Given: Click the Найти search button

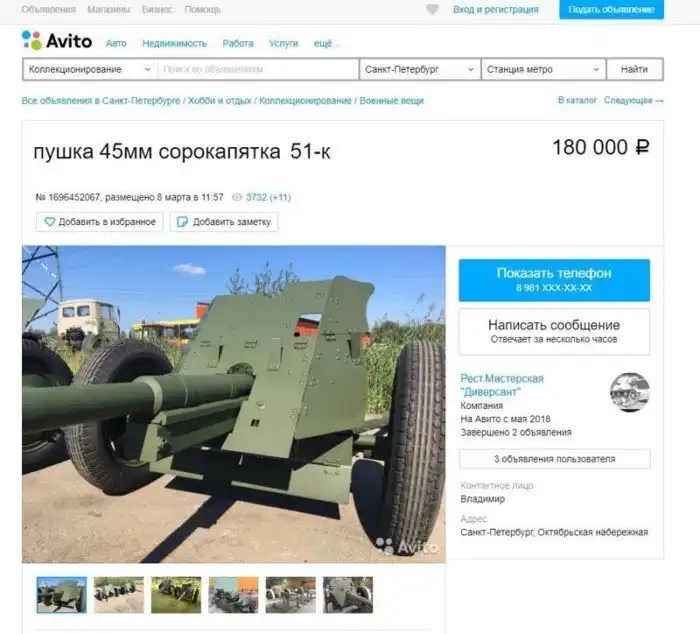Looking at the screenshot, I should coord(634,69).
